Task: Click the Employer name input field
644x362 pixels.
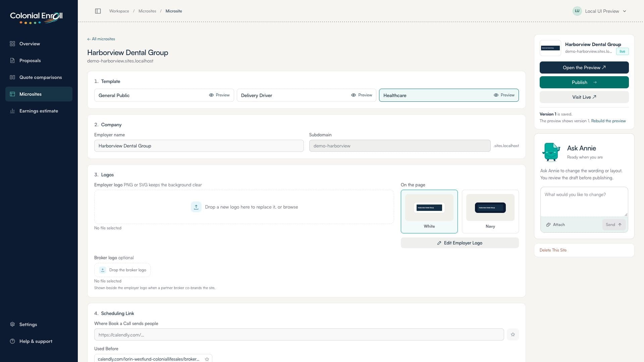Action: 199,146
